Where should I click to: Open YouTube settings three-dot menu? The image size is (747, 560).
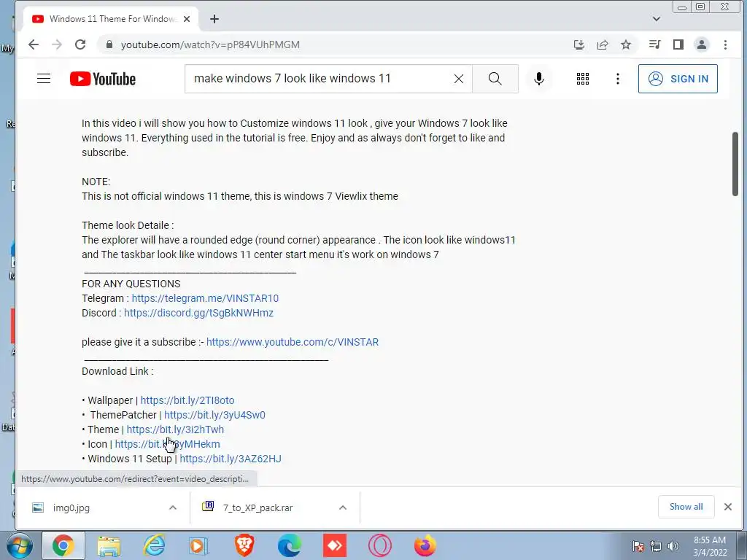617,79
